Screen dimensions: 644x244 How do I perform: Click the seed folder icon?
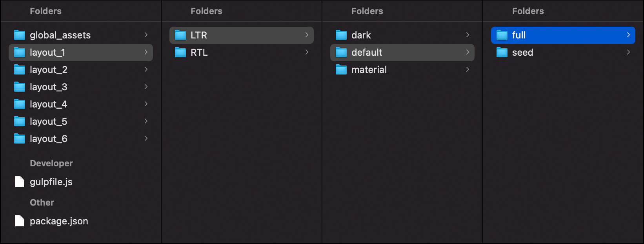click(x=502, y=53)
